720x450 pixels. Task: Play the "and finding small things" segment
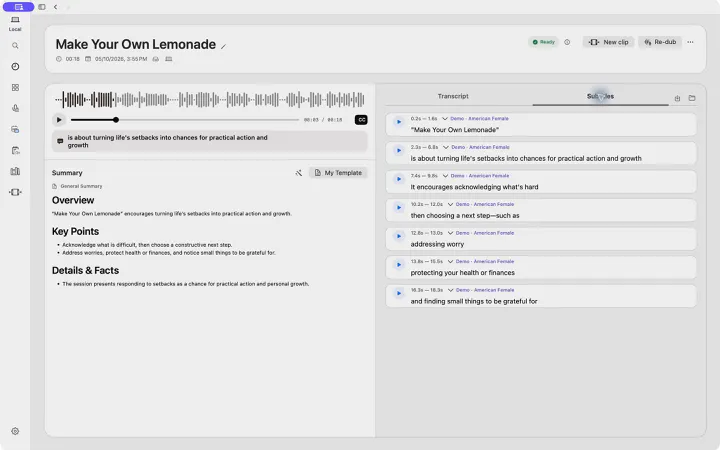click(399, 293)
